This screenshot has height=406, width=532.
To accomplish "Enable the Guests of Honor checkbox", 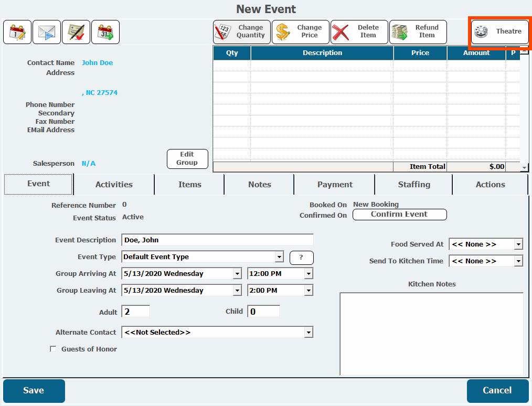I will click(53, 349).
